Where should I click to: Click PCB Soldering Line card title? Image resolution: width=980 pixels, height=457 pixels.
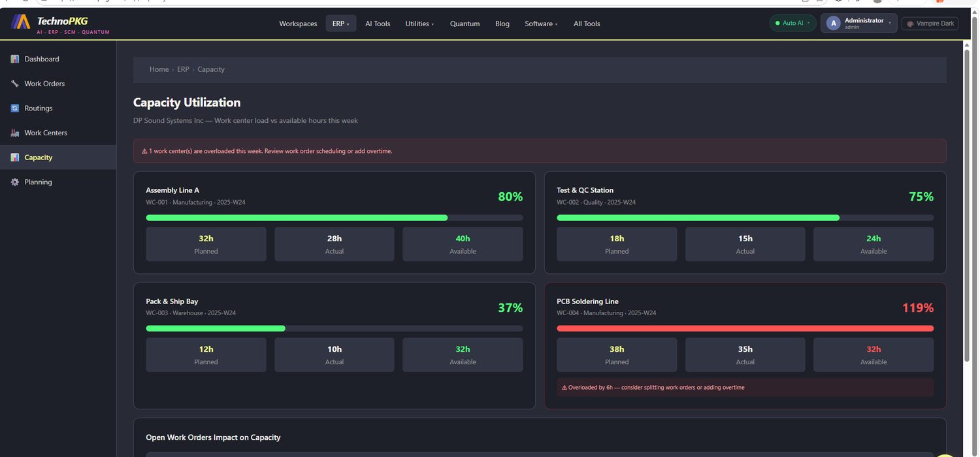click(587, 301)
